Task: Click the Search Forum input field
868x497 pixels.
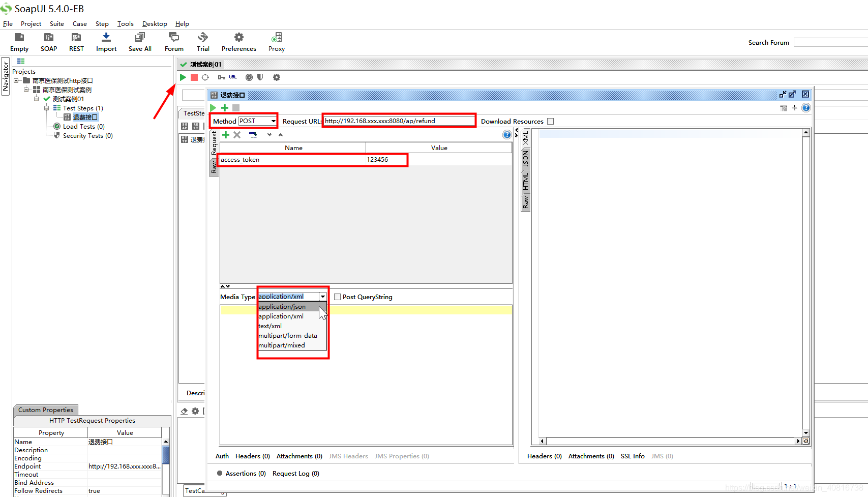Action: tap(831, 42)
